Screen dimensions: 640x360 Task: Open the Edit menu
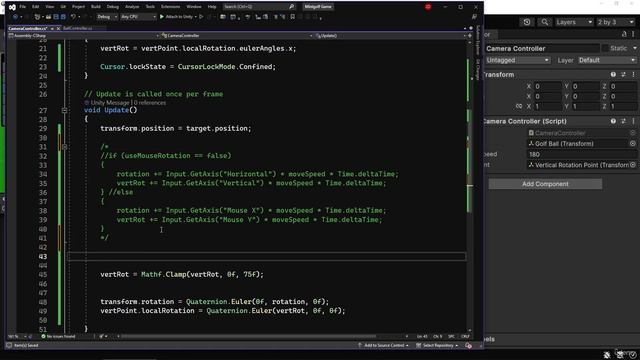point(36,7)
